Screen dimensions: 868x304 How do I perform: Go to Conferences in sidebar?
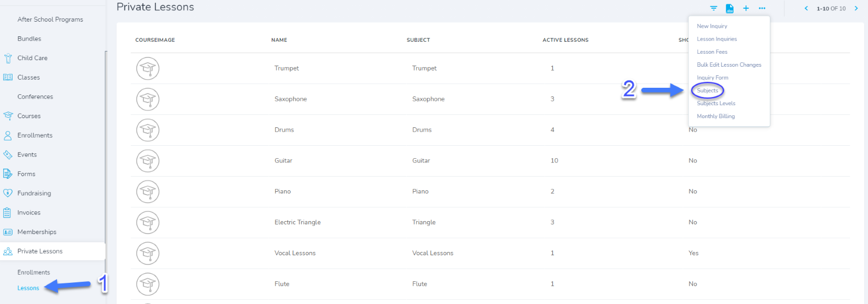point(35,97)
